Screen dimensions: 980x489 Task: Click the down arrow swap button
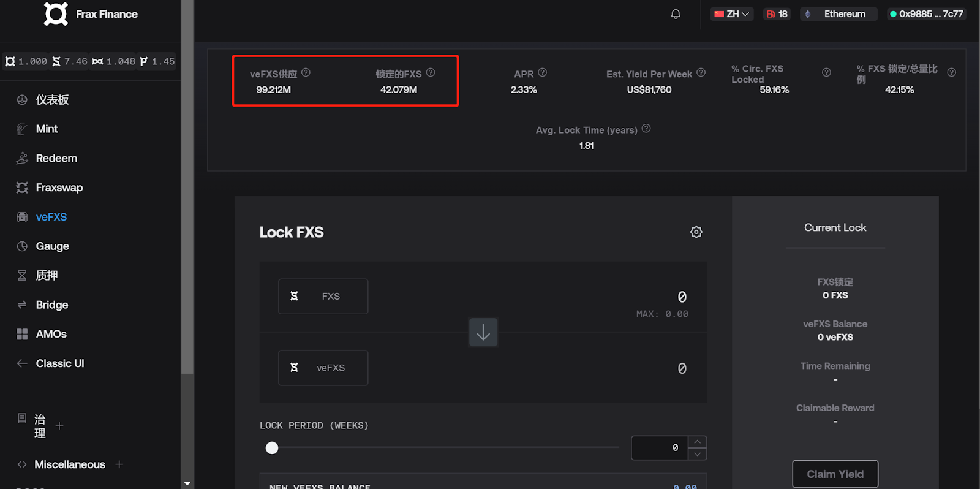click(483, 332)
